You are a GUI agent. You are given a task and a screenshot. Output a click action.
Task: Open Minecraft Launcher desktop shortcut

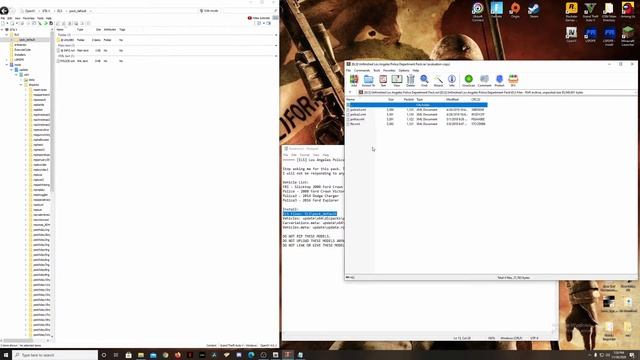(628, 36)
